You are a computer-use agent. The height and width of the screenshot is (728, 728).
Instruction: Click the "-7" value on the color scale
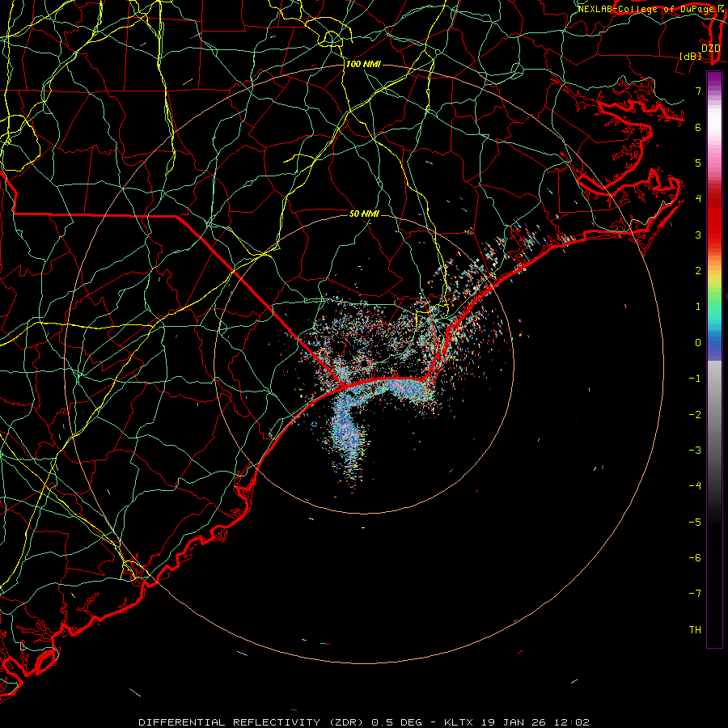(x=695, y=594)
